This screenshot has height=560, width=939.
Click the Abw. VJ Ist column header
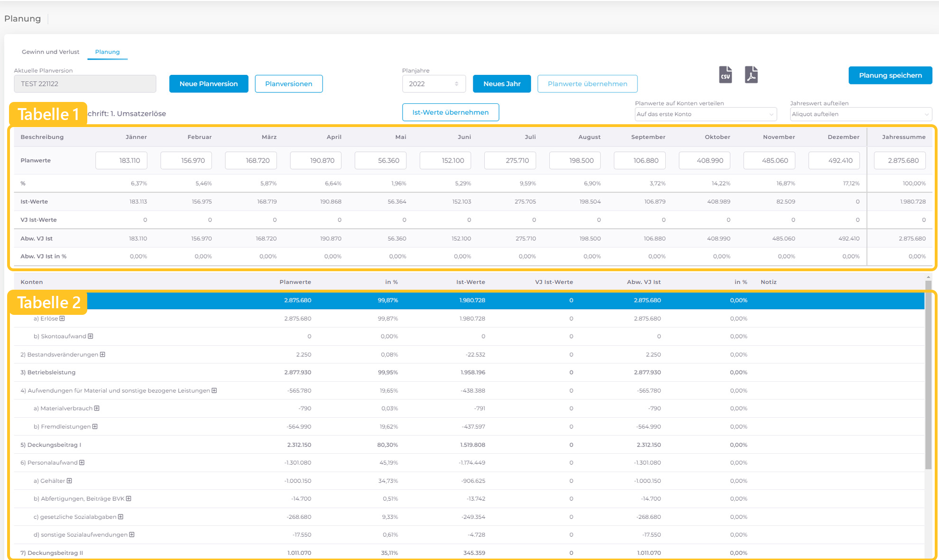[x=644, y=282]
